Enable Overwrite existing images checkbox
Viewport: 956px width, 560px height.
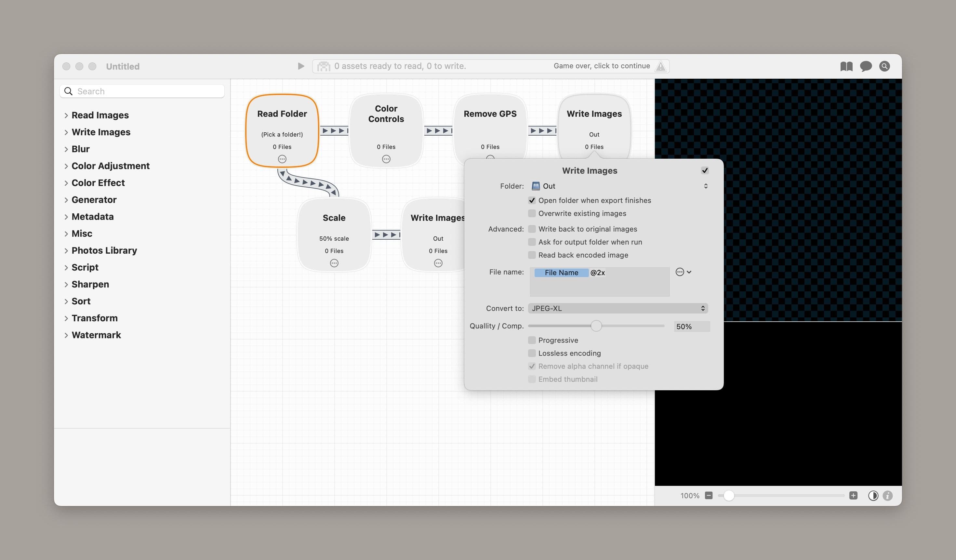click(x=532, y=213)
